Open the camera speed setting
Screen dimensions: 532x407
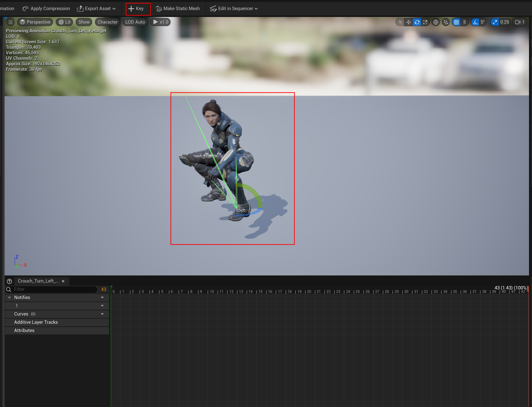click(x=520, y=22)
